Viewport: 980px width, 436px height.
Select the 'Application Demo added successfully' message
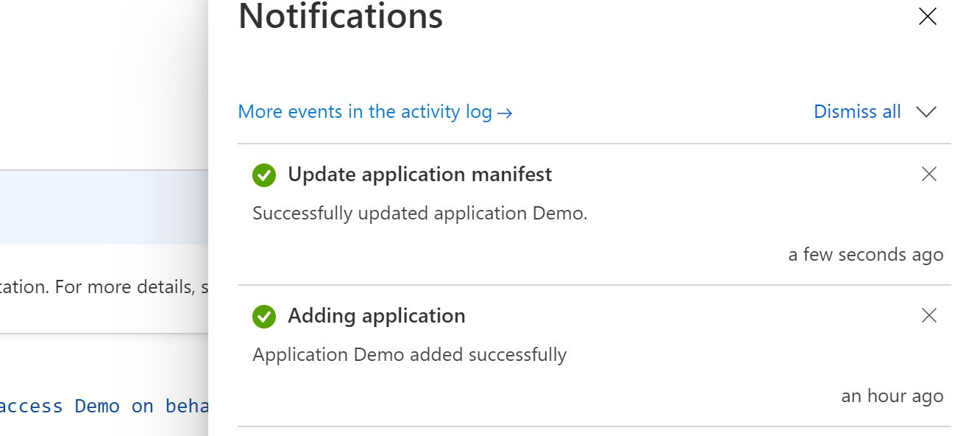coord(410,355)
